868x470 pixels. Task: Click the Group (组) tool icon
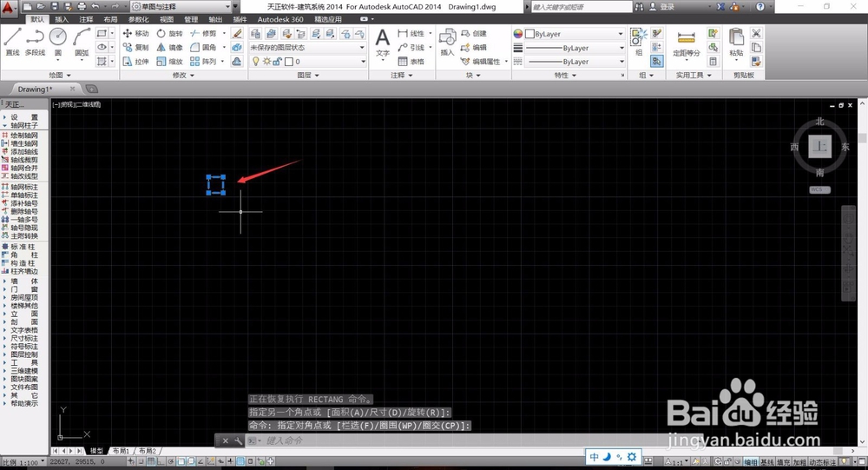(x=638, y=42)
